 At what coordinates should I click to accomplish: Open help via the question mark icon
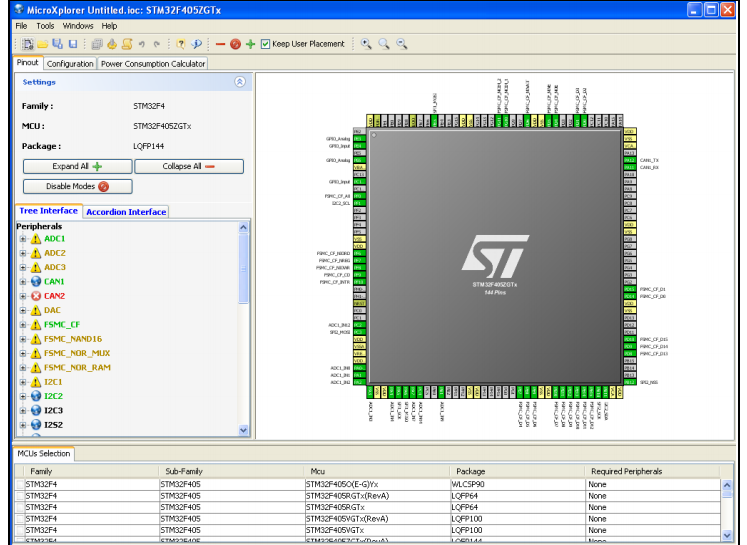pos(181,44)
